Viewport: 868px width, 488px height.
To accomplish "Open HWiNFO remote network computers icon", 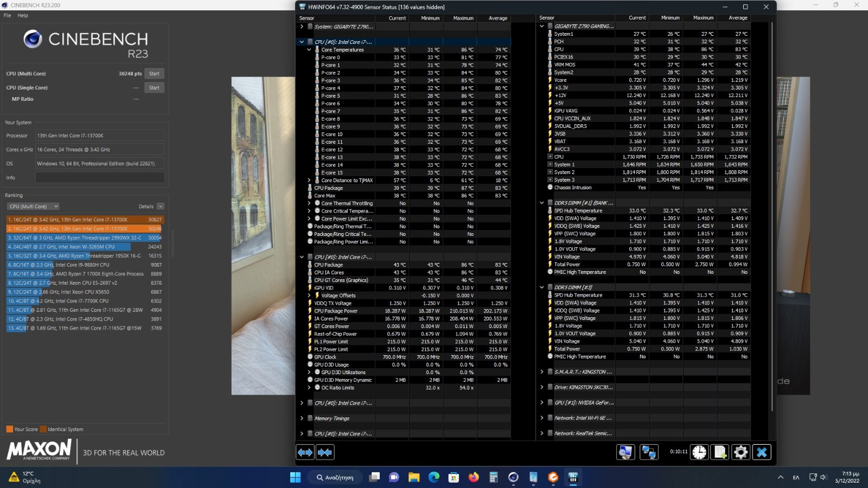I will (x=649, y=452).
